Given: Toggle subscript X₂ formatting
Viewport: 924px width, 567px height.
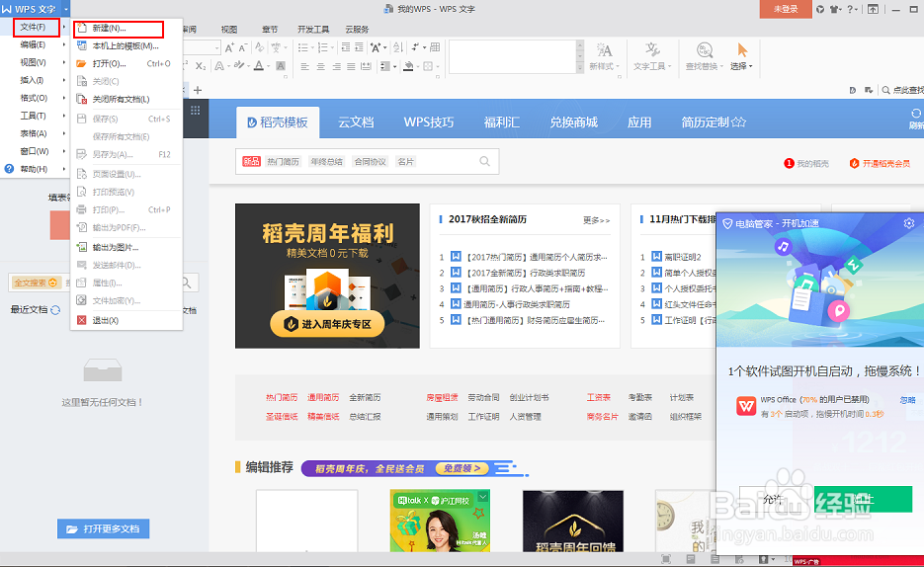Looking at the screenshot, I should [x=201, y=66].
